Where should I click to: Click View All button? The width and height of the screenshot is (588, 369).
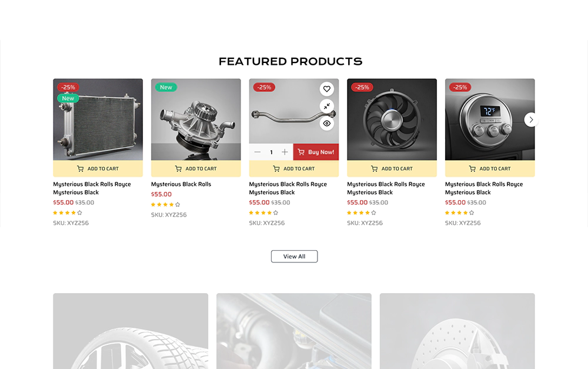click(295, 257)
